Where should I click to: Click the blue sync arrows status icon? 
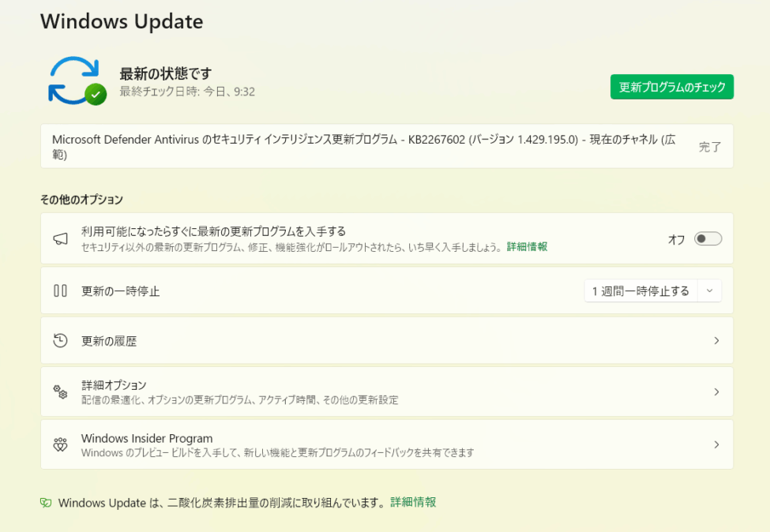(x=73, y=80)
